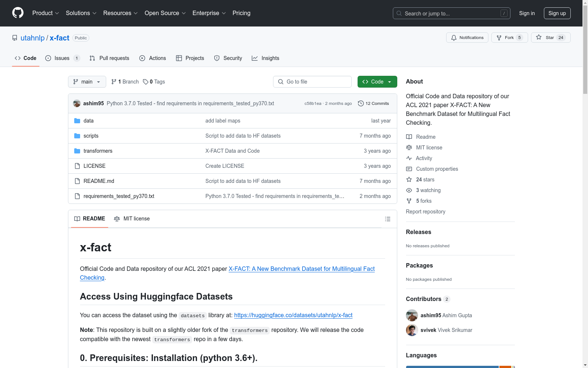Expand the Product menu
Viewport: 588px width, 368px height.
point(46,13)
